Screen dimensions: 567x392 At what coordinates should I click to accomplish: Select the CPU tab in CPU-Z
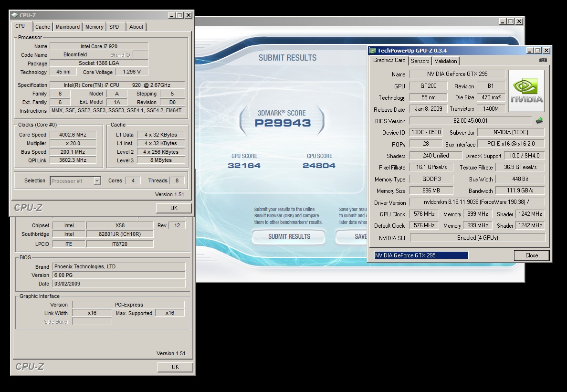[x=20, y=26]
